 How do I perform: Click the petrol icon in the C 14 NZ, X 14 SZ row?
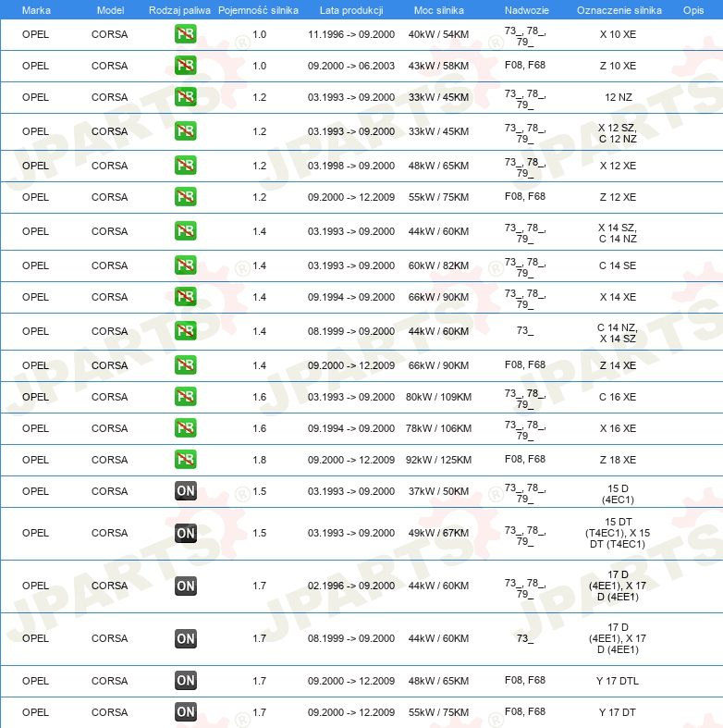pyautogui.click(x=185, y=331)
